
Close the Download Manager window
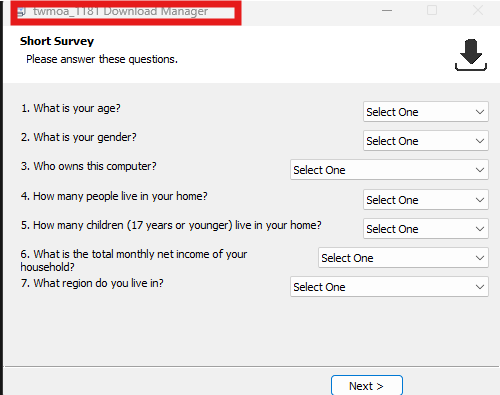click(x=478, y=10)
